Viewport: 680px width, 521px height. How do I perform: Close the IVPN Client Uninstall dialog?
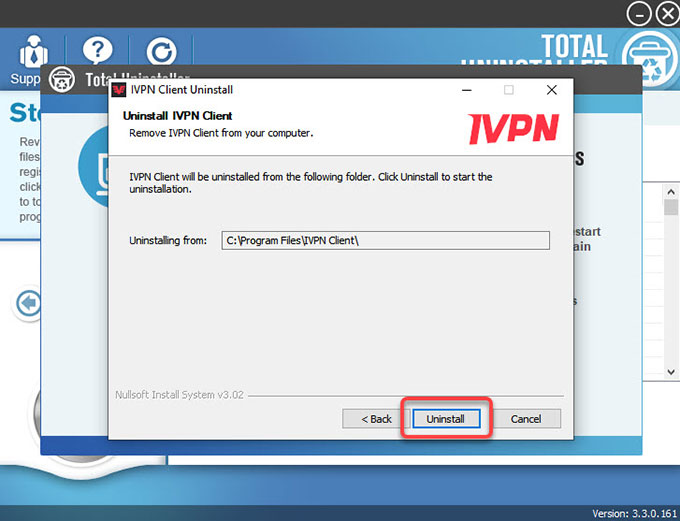[x=552, y=90]
